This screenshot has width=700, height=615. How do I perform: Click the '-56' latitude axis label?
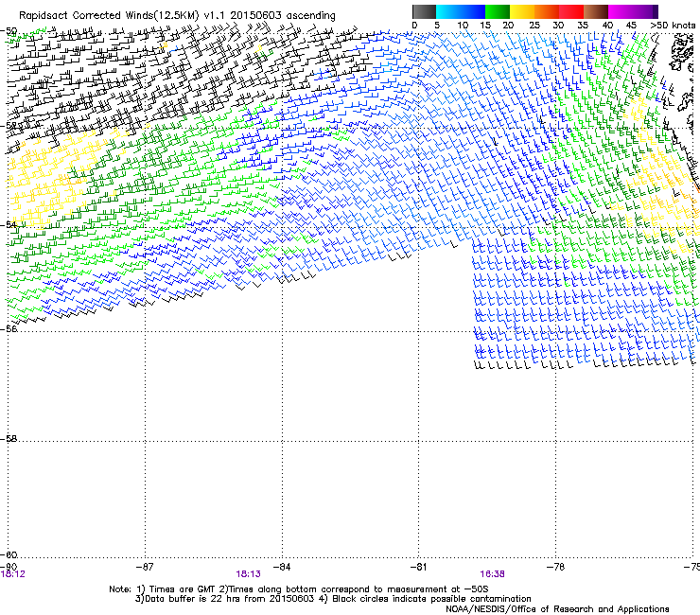9,328
